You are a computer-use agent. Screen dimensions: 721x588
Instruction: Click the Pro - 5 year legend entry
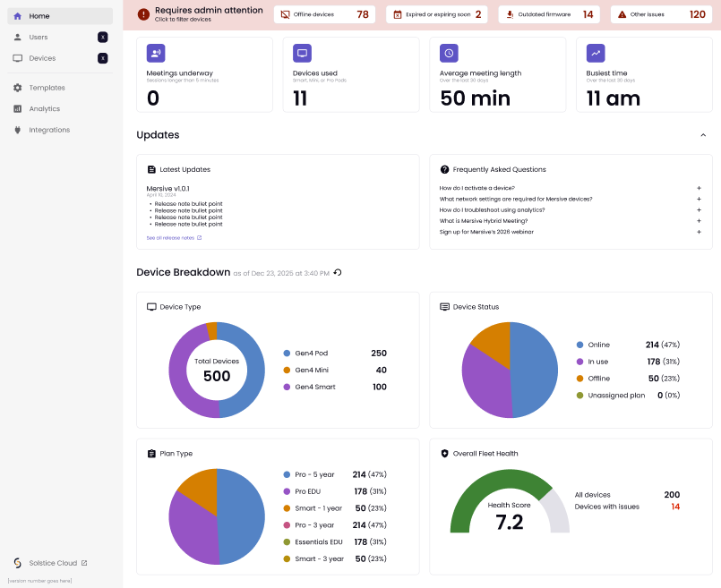(335, 474)
